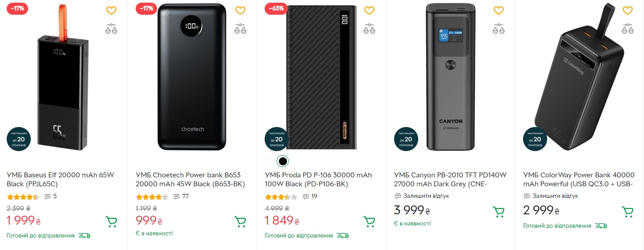Select white color for Proda power bank
This screenshot has width=644, height=250.
click(x=270, y=161)
